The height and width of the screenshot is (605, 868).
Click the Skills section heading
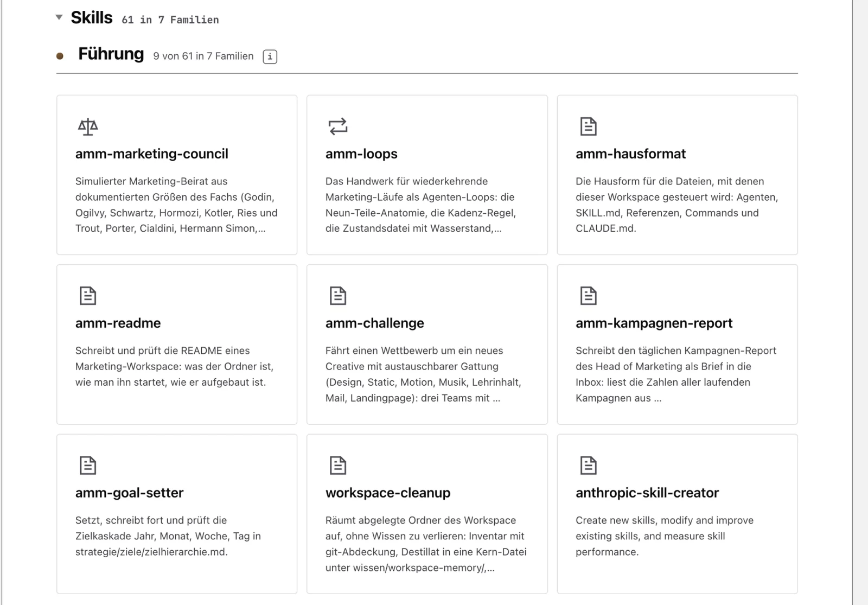[x=92, y=17]
